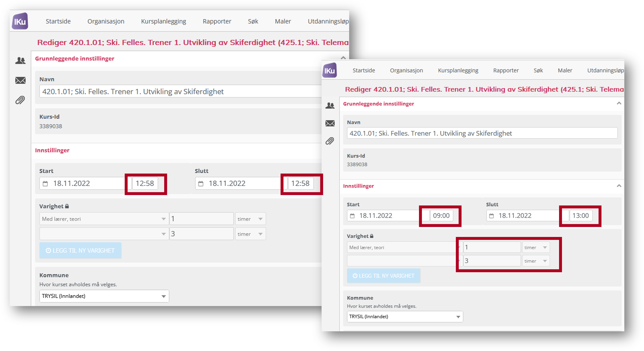Viewport: 644px width, 351px height.
Task: Click Kurs-Id 3389038 in back window
Action: [x=51, y=126]
